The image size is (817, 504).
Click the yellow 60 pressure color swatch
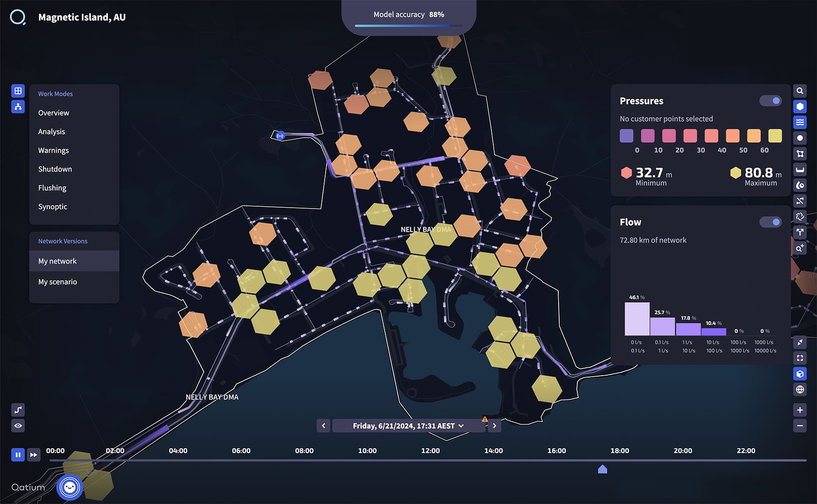click(x=775, y=136)
